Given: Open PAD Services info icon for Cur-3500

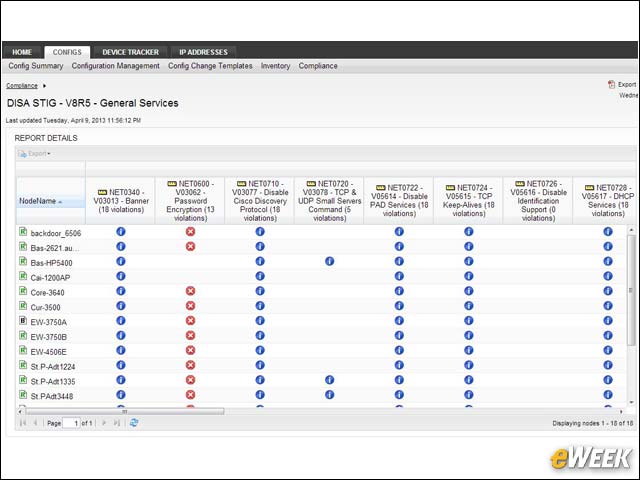Looking at the screenshot, I should [399, 306].
